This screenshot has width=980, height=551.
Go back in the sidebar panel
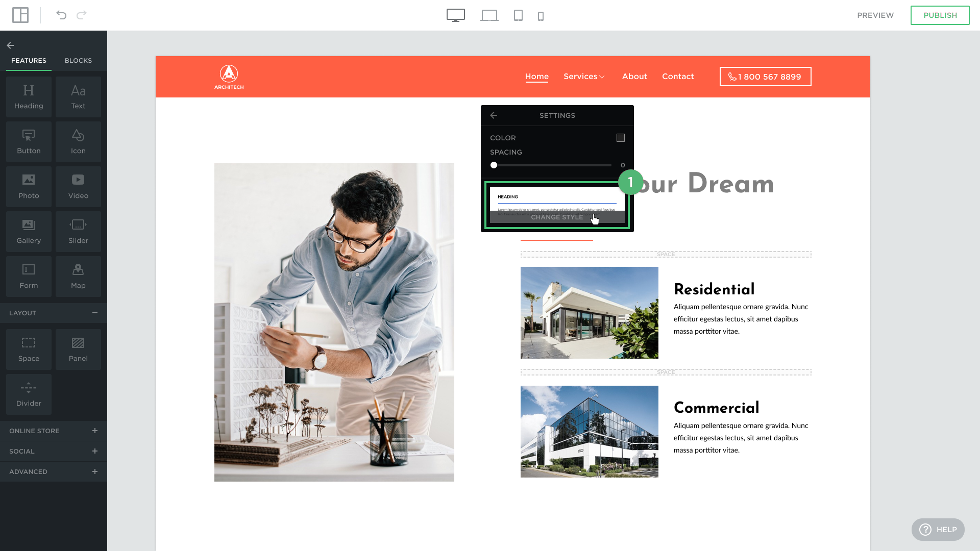10,45
